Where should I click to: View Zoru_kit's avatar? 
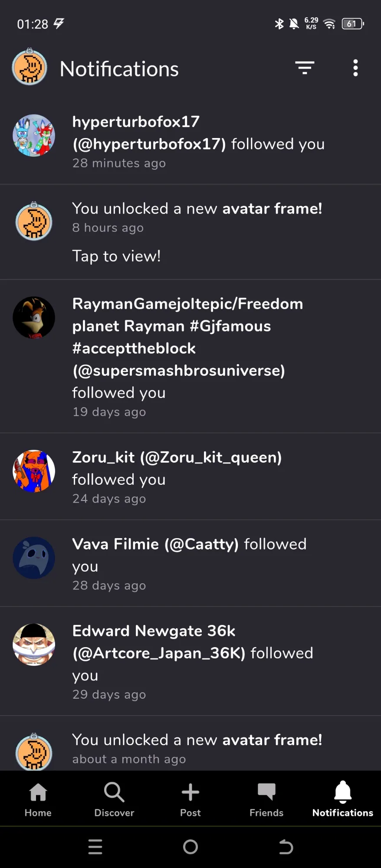[x=34, y=471]
